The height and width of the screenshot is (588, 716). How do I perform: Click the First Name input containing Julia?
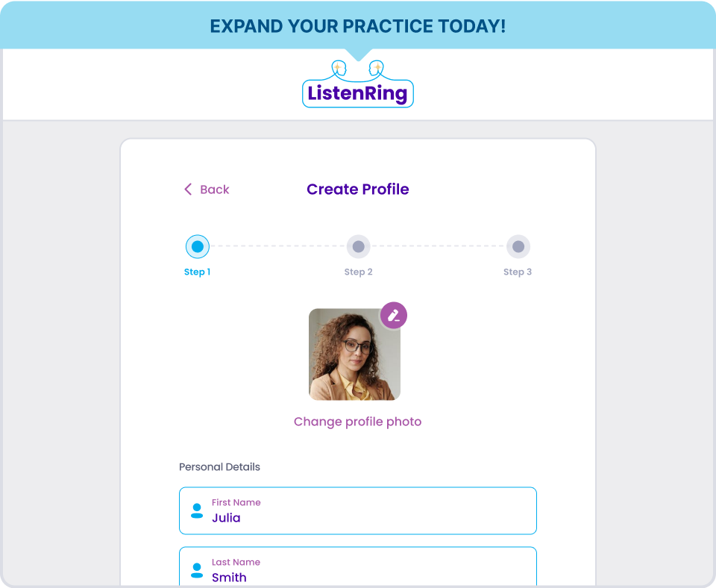(358, 510)
